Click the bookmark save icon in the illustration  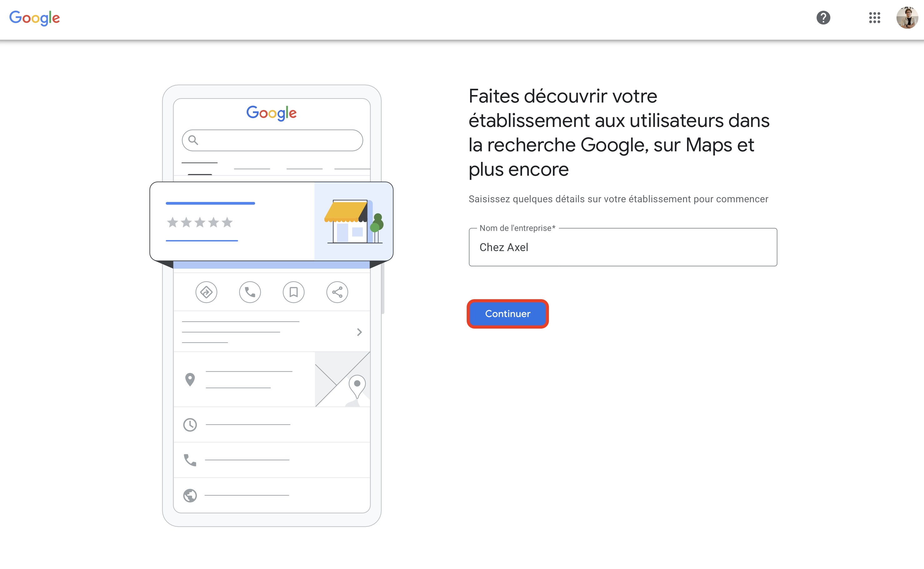[294, 292]
